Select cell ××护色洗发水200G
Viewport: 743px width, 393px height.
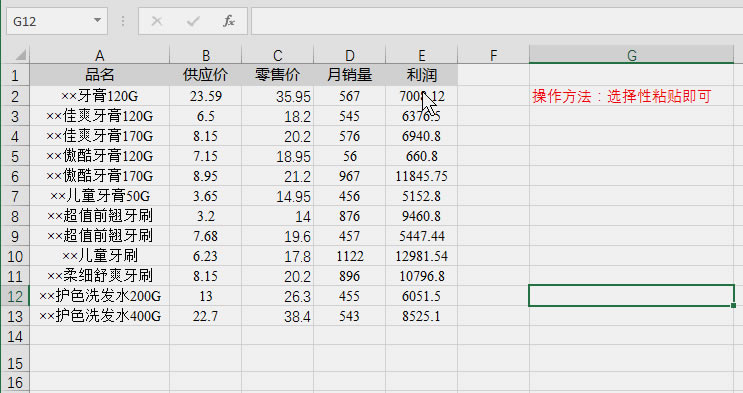tap(100, 296)
